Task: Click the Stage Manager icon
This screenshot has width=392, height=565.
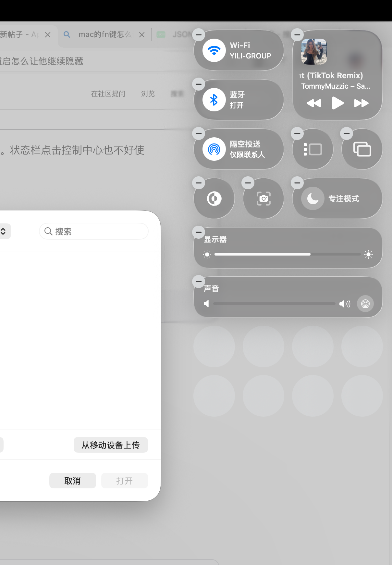Action: point(312,149)
